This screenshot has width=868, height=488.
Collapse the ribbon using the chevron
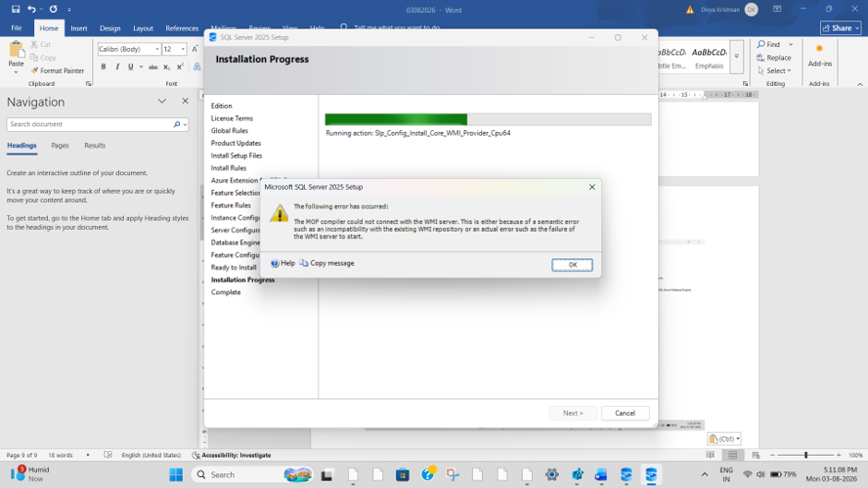[860, 84]
